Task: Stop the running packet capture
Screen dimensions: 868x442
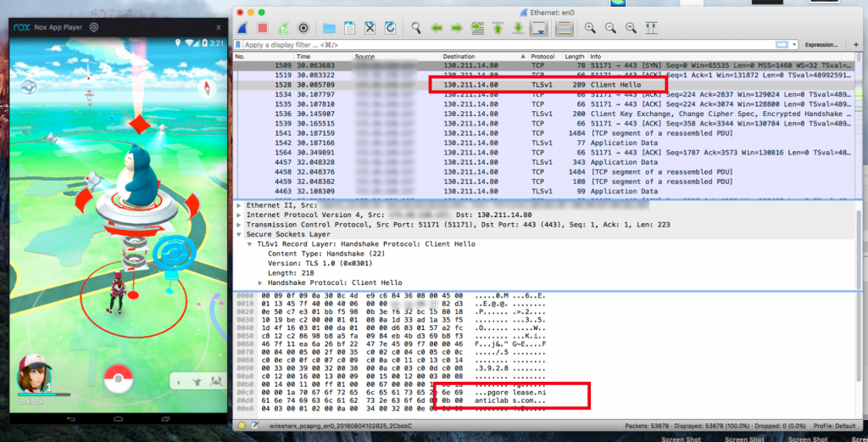Action: 262,28
